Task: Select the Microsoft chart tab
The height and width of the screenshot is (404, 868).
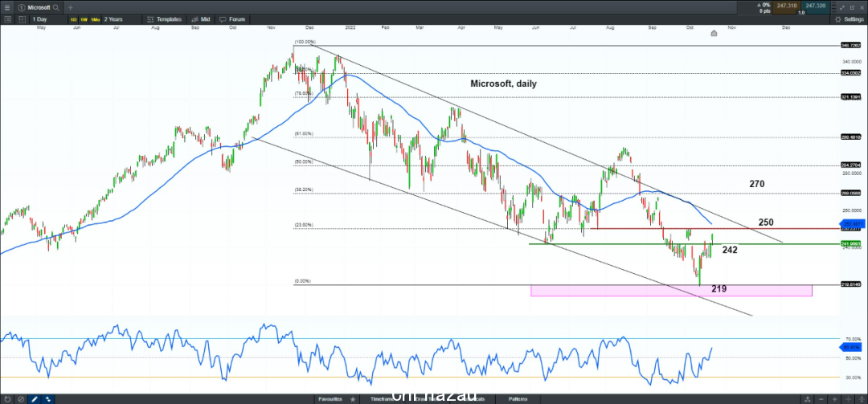Action: [39, 8]
